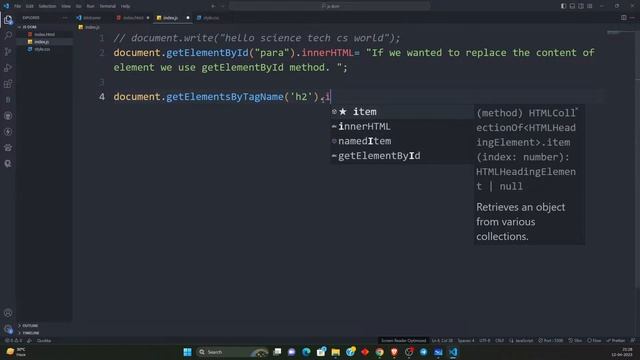Open Google Chrome from the taskbar
Image resolution: width=640 pixels, height=360 pixels.
pos(380,352)
